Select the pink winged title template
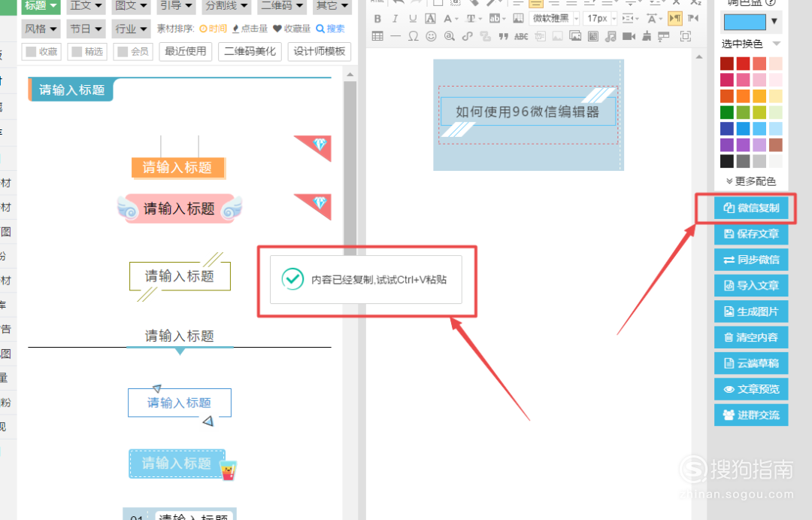Image resolution: width=812 pixels, height=520 pixels. click(x=179, y=208)
